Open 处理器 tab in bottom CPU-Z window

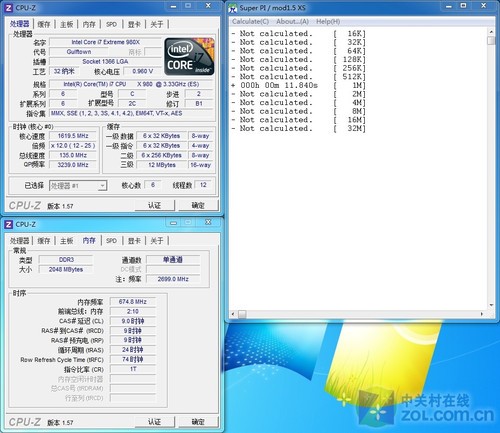click(x=20, y=241)
